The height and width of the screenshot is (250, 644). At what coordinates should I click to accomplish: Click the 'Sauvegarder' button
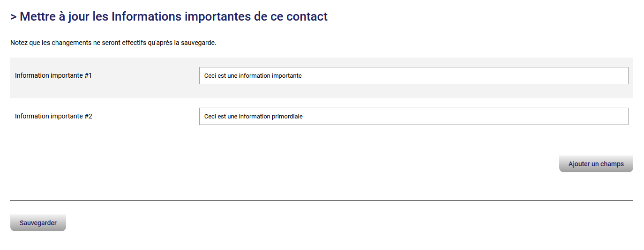[x=38, y=223]
